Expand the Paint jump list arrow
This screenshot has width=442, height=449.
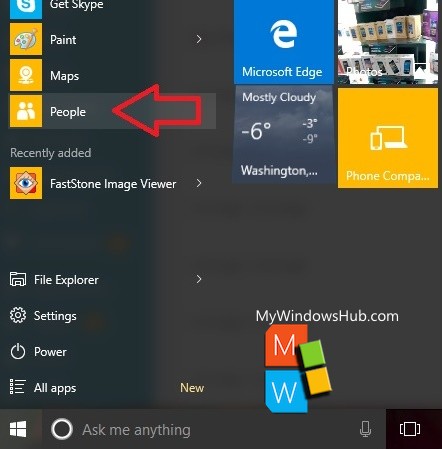[199, 39]
